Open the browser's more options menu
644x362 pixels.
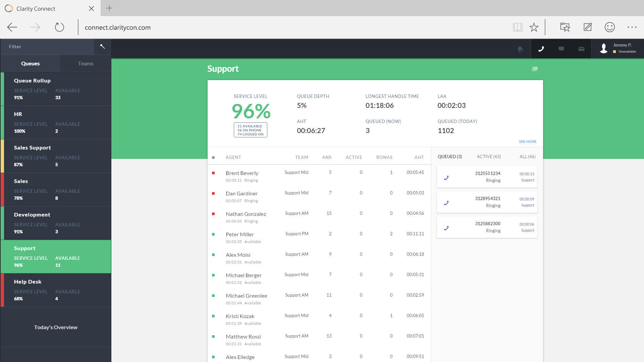pos(632,27)
